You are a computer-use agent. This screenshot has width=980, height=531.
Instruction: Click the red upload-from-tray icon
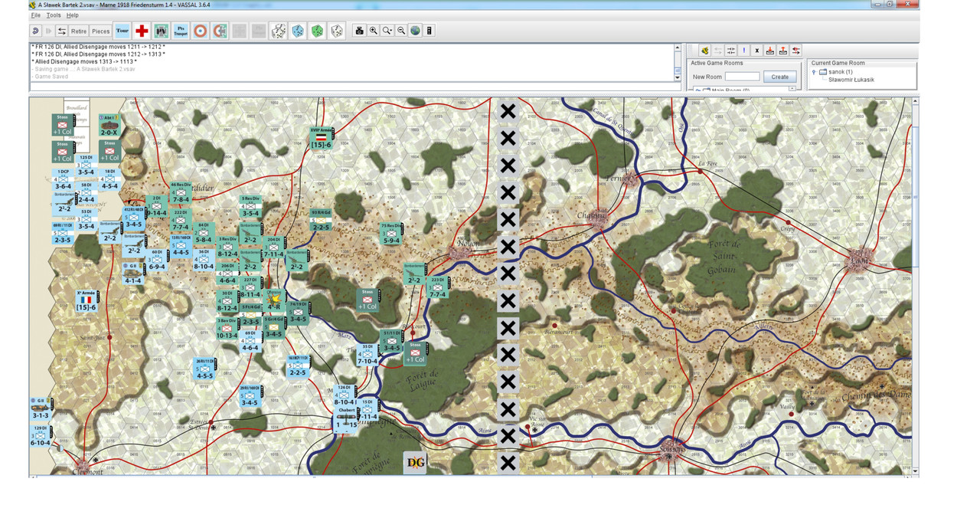coord(783,51)
